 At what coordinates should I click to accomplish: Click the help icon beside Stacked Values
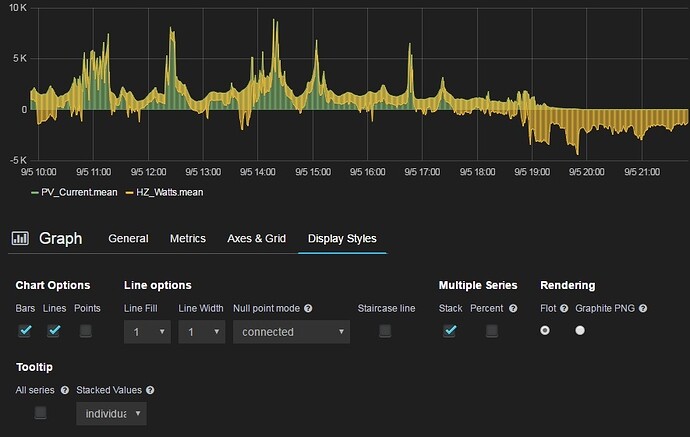[x=149, y=390]
